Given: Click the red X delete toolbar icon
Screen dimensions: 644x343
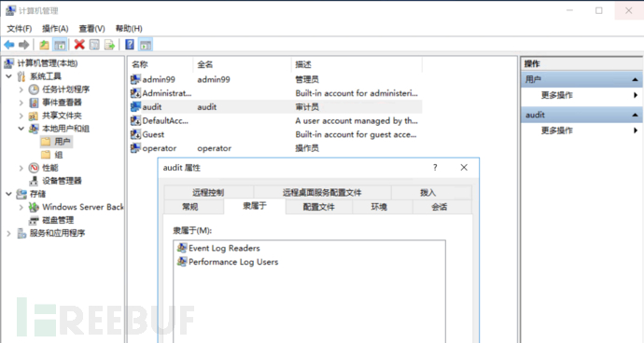Looking at the screenshot, I should coord(79,45).
